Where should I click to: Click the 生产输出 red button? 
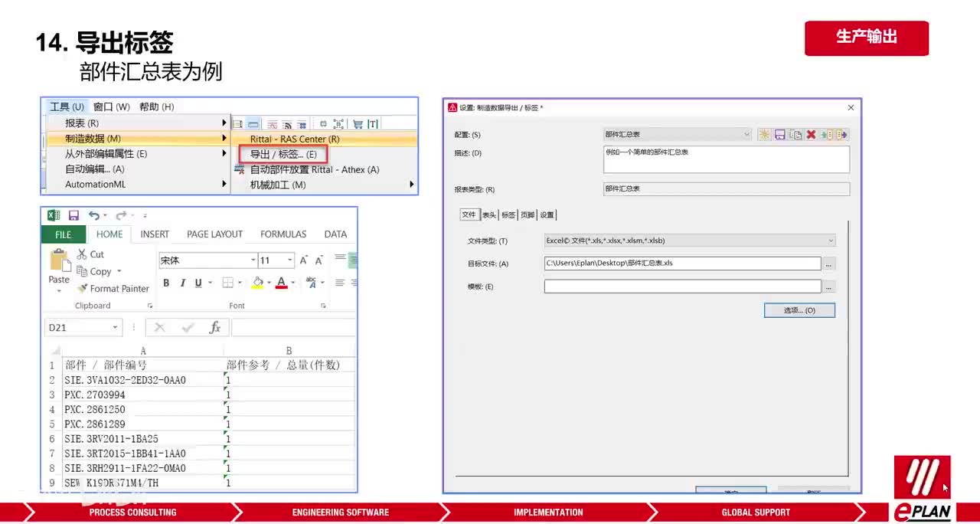(867, 38)
